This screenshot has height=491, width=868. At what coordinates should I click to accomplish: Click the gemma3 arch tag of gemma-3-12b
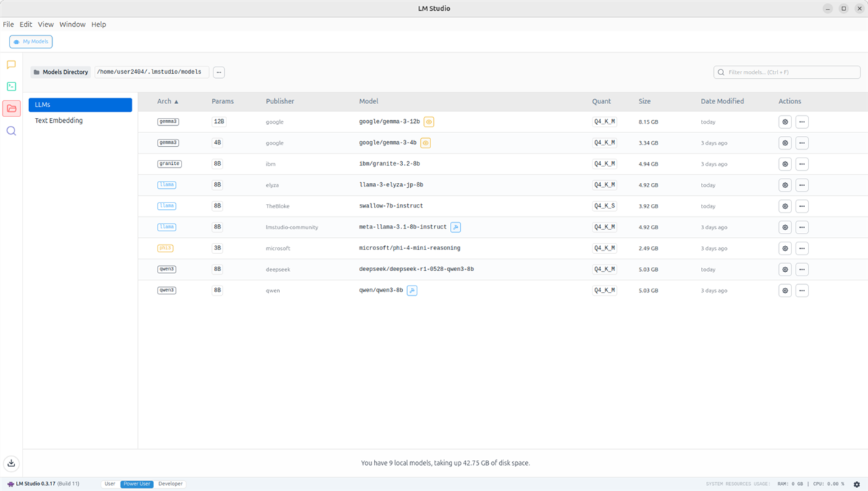pyautogui.click(x=168, y=121)
